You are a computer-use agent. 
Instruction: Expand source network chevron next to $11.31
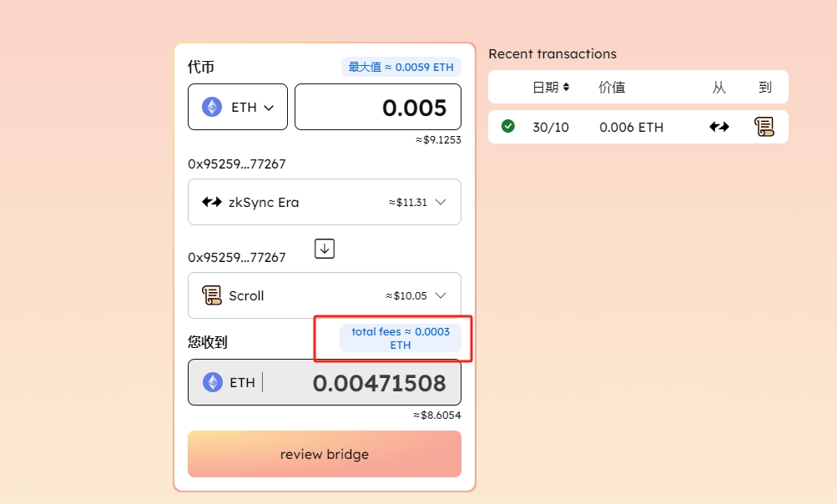click(441, 202)
